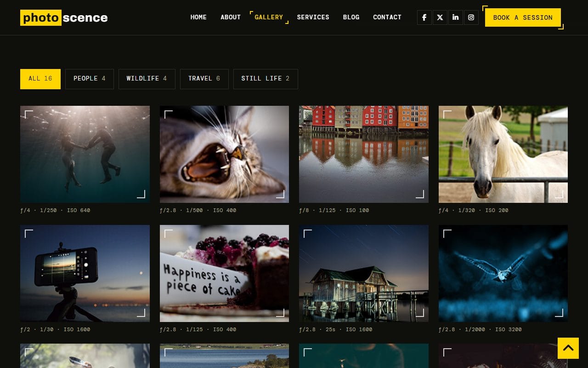Click the Book a Session button
This screenshot has width=588, height=368.
523,17
